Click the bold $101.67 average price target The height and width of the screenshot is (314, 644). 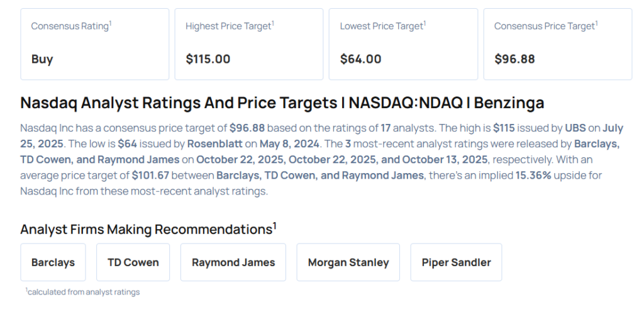tap(152, 175)
